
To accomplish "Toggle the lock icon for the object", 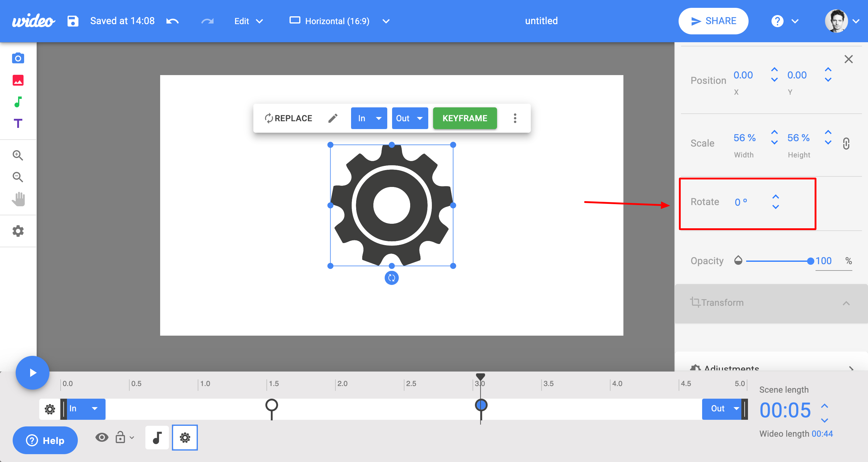I will pyautogui.click(x=120, y=437).
